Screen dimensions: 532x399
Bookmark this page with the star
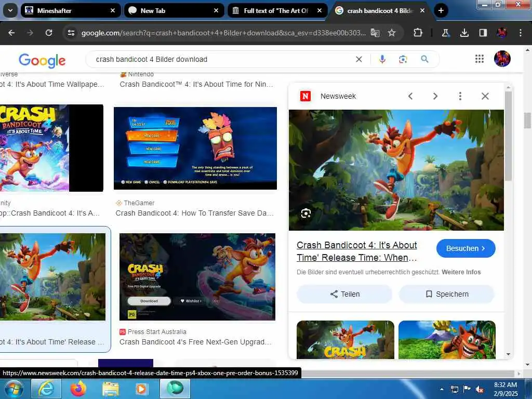click(392, 33)
